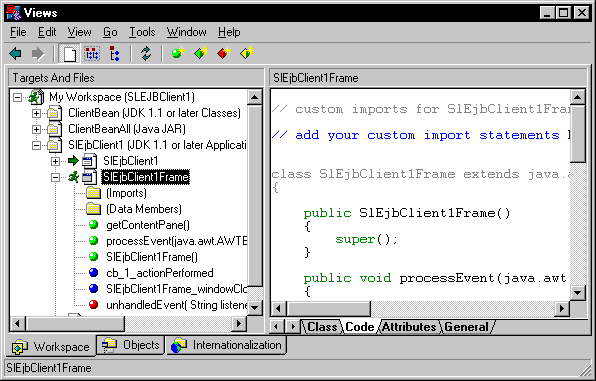Click the (Imports) folder icon
Image resolution: width=596 pixels, height=381 pixels.
(x=94, y=193)
